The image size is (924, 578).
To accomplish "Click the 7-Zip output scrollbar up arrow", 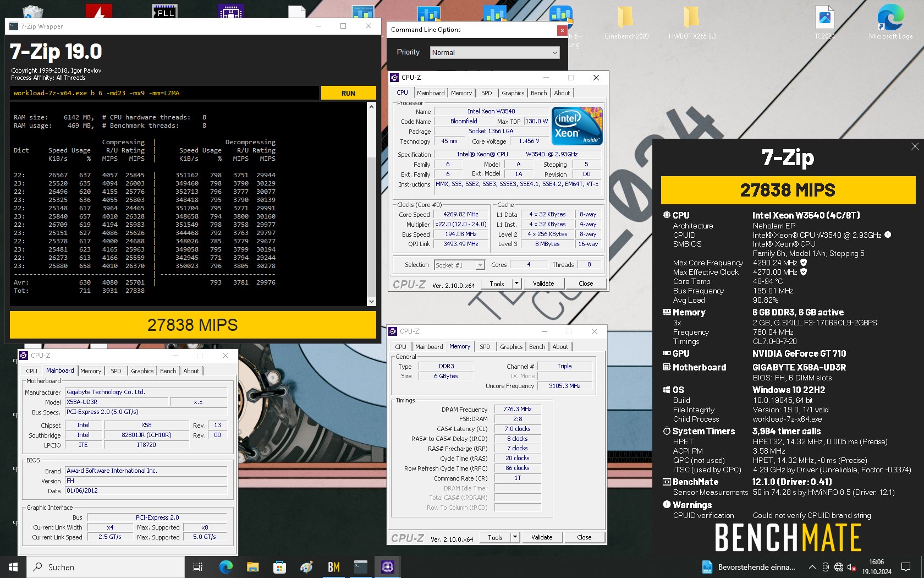I will pos(371,107).
